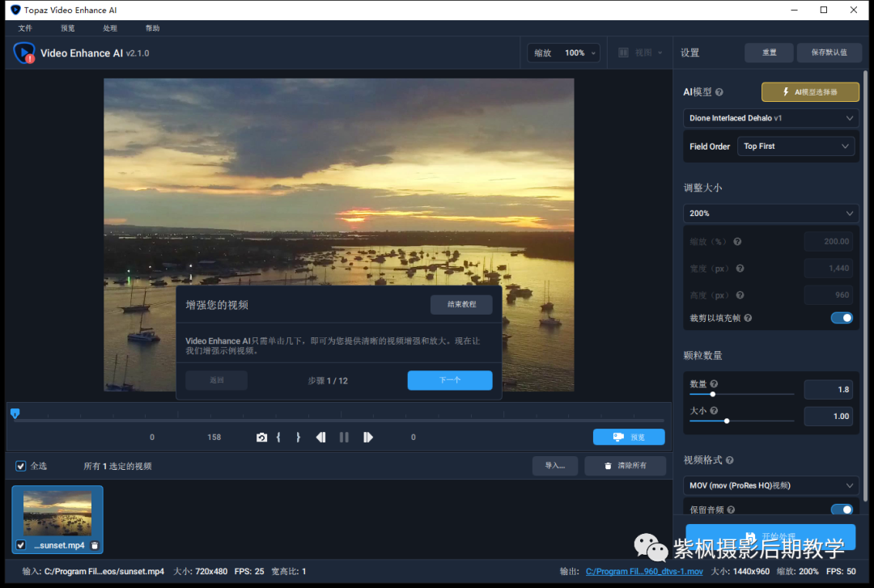The width and height of the screenshot is (874, 588).
Task: Click 结束教程 to end the tutorial
Action: click(461, 304)
